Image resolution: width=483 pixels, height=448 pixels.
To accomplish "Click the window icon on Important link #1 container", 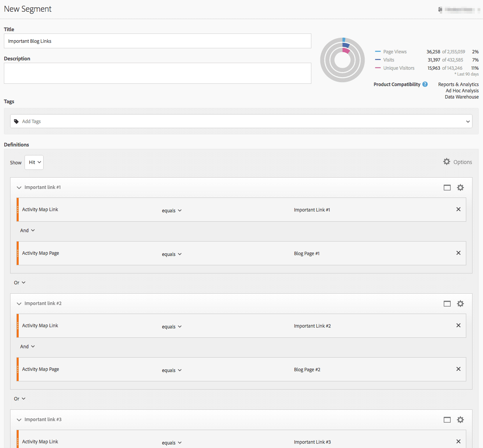I will [x=447, y=188].
